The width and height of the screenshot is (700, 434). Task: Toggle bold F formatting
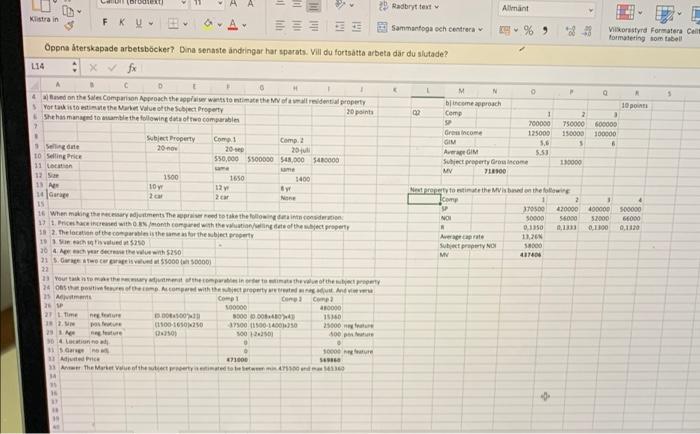(104, 22)
